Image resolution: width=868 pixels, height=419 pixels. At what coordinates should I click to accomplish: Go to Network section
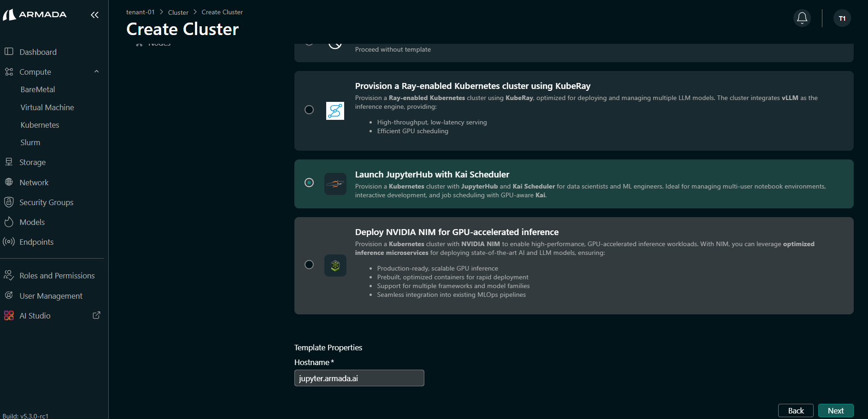[x=34, y=183]
